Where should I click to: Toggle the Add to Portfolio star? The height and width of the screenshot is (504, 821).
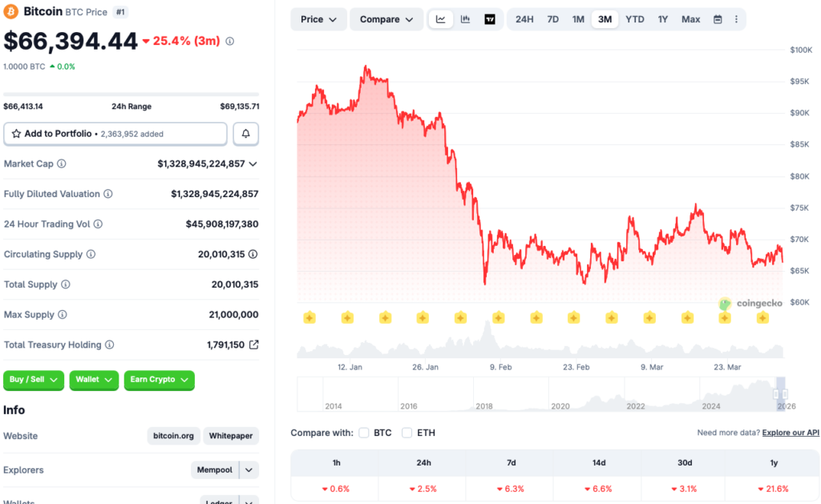18,133
